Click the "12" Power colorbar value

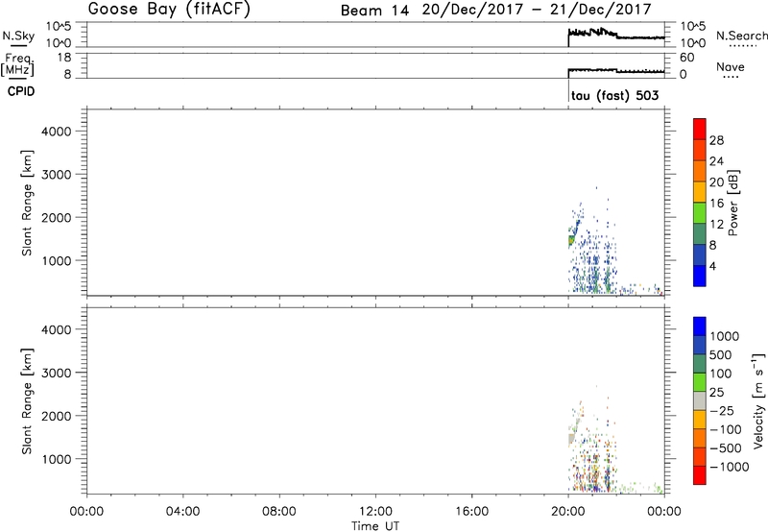point(716,225)
